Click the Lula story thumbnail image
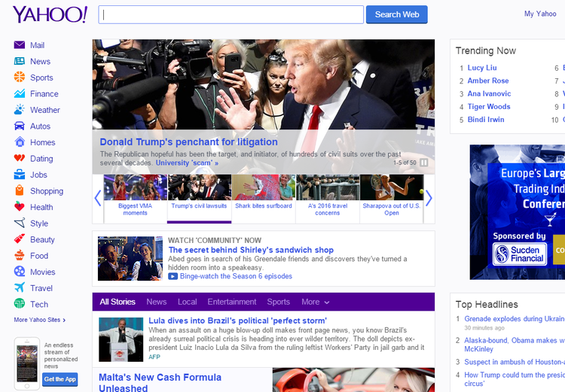Image resolution: width=565 pixels, height=392 pixels. pyautogui.click(x=121, y=339)
